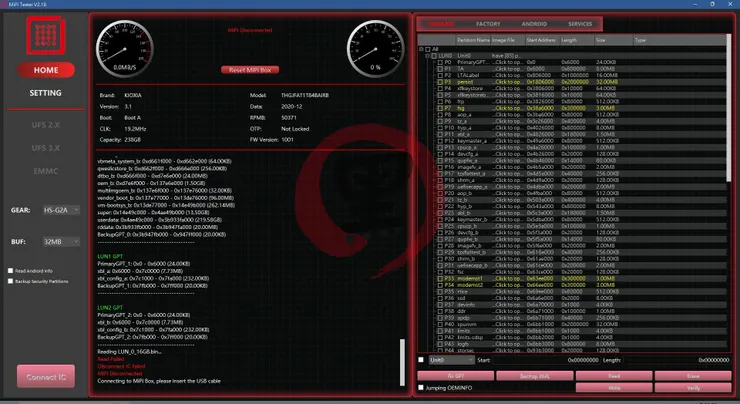Select the P38 ddr row name
The width and height of the screenshot is (740, 404).
[x=461, y=311]
